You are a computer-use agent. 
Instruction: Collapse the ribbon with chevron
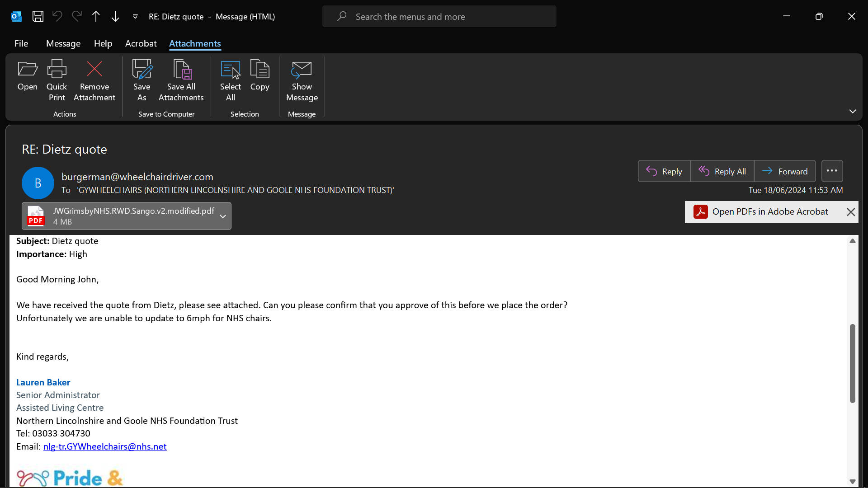click(x=853, y=111)
